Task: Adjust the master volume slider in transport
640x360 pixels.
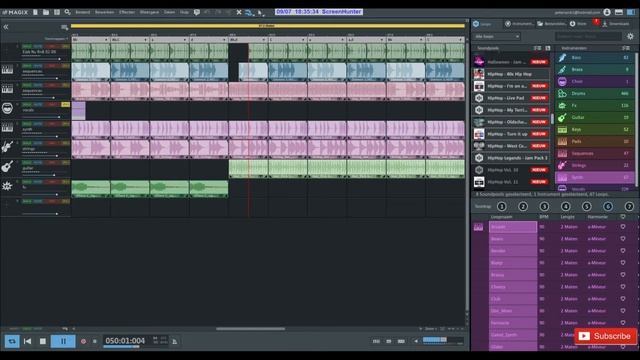Action: click(x=442, y=340)
